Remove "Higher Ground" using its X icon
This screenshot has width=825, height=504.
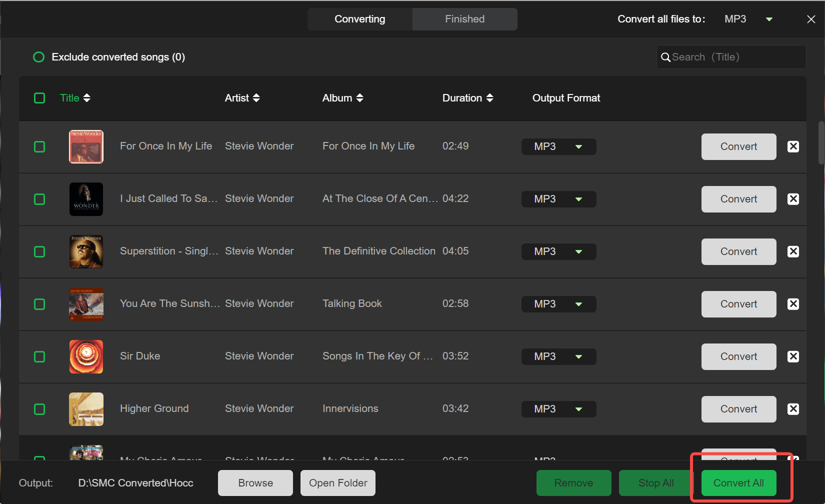tap(793, 408)
